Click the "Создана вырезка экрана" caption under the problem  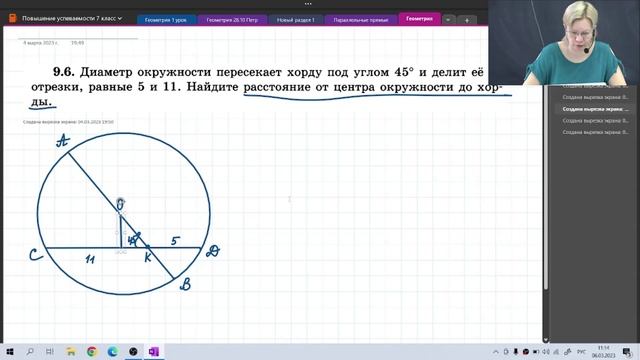click(68, 122)
